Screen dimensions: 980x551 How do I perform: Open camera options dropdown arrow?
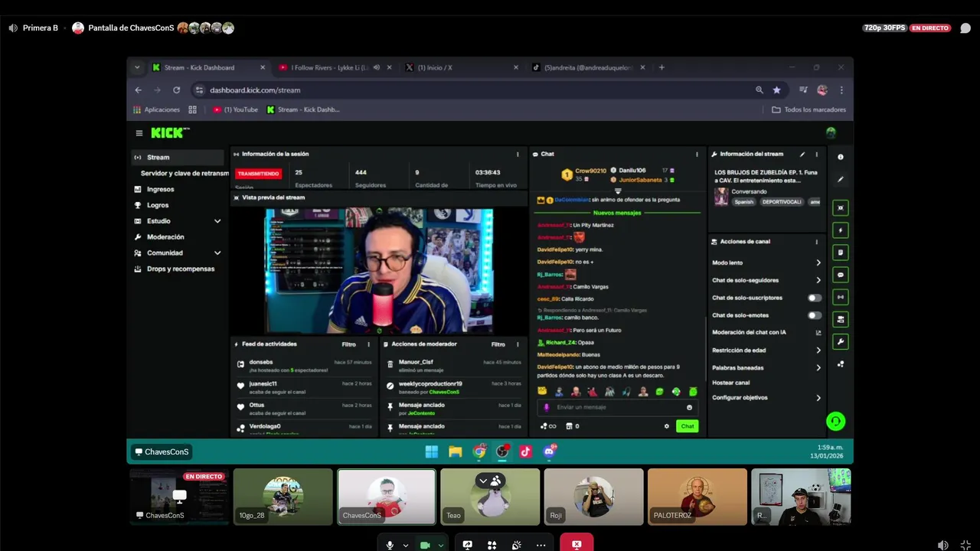(440, 546)
